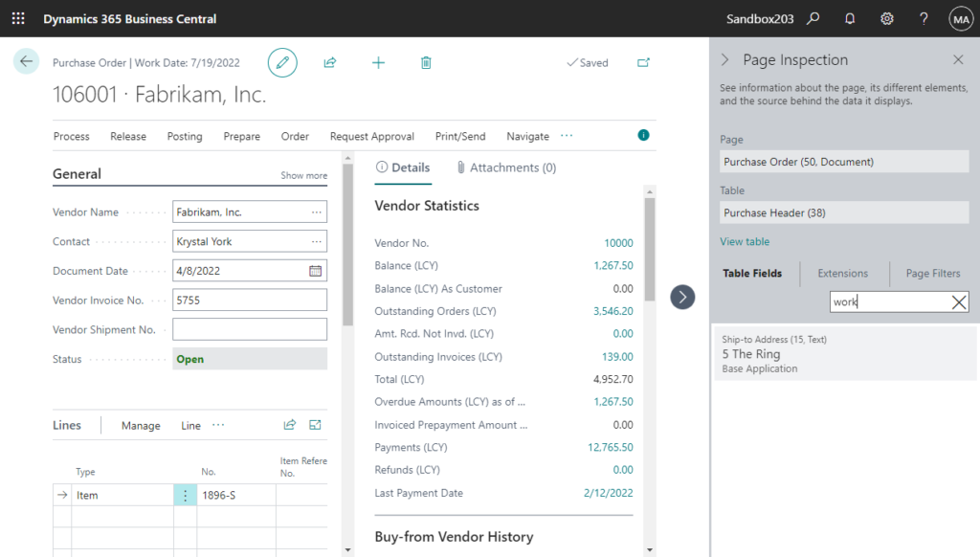Collapse the Page Inspection pane chevron

(725, 59)
